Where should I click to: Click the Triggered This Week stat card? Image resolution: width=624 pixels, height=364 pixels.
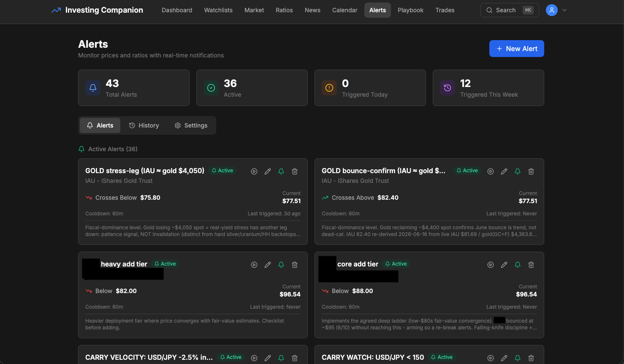(488, 88)
